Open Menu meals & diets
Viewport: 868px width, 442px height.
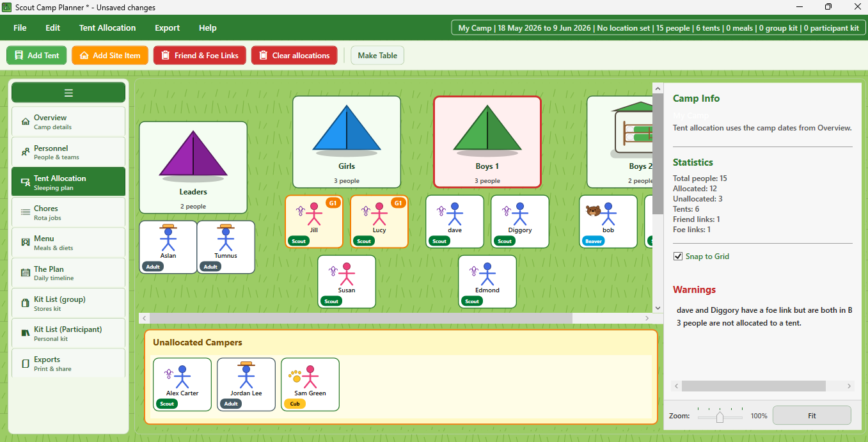68,242
